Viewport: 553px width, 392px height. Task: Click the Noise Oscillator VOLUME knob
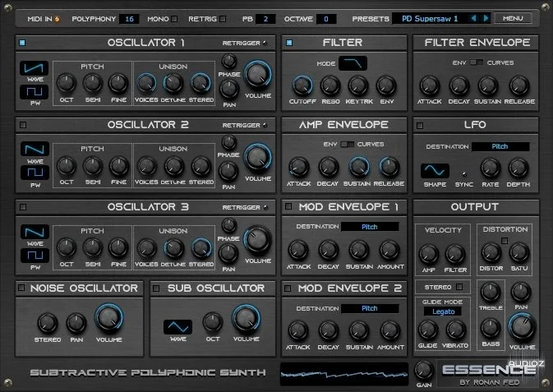108,317
